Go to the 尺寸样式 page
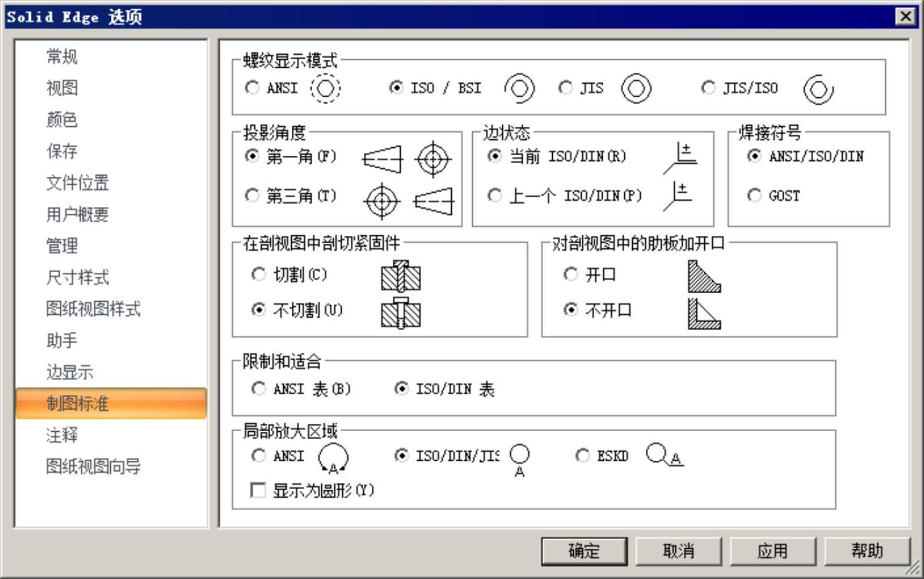 (111, 277)
